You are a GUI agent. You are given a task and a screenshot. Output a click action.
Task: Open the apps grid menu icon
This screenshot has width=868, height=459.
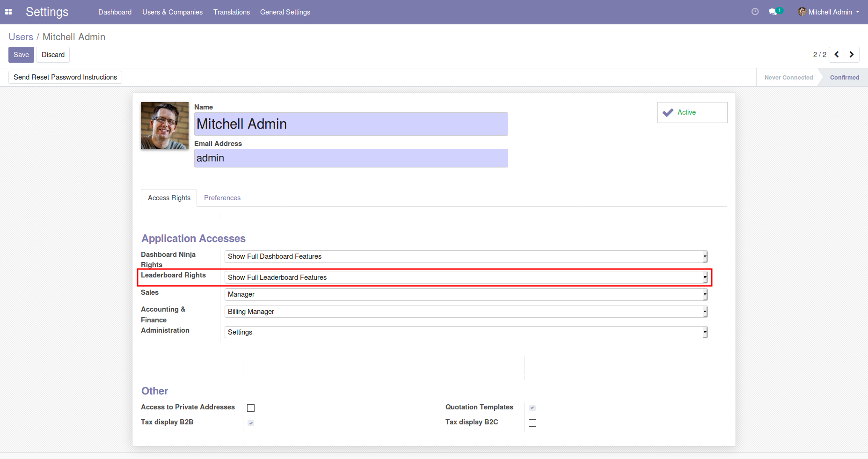click(x=8, y=12)
